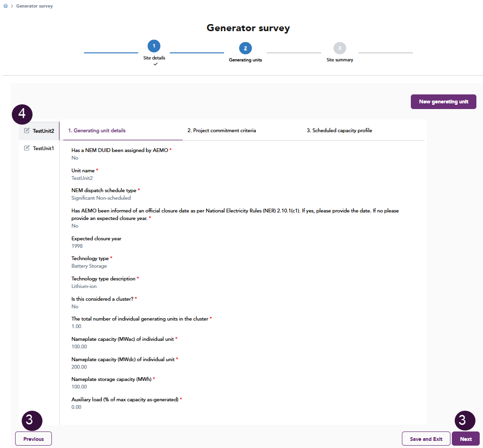The width and height of the screenshot is (483, 448).
Task: Jump to step 3 Site summary
Action: pos(340,48)
